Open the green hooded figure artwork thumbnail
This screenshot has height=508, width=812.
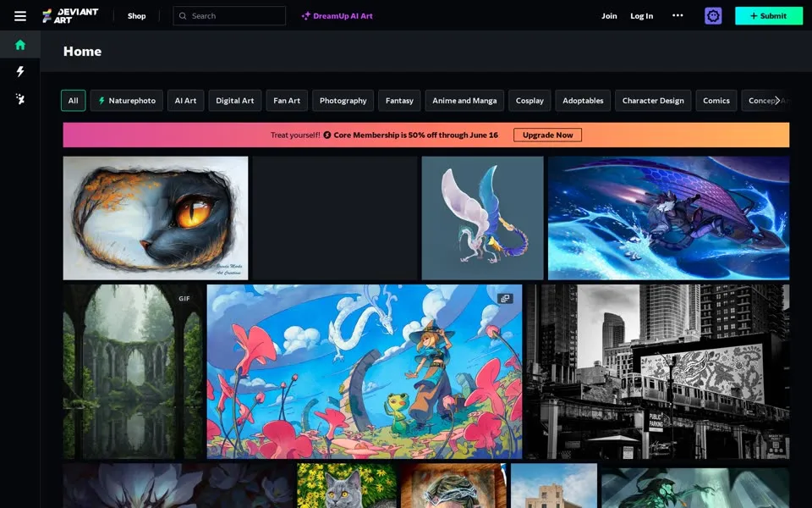point(695,486)
